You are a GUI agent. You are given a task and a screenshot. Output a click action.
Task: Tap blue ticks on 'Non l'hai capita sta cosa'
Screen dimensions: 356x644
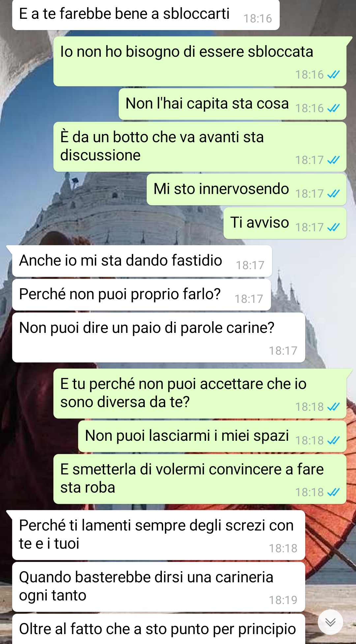click(333, 108)
